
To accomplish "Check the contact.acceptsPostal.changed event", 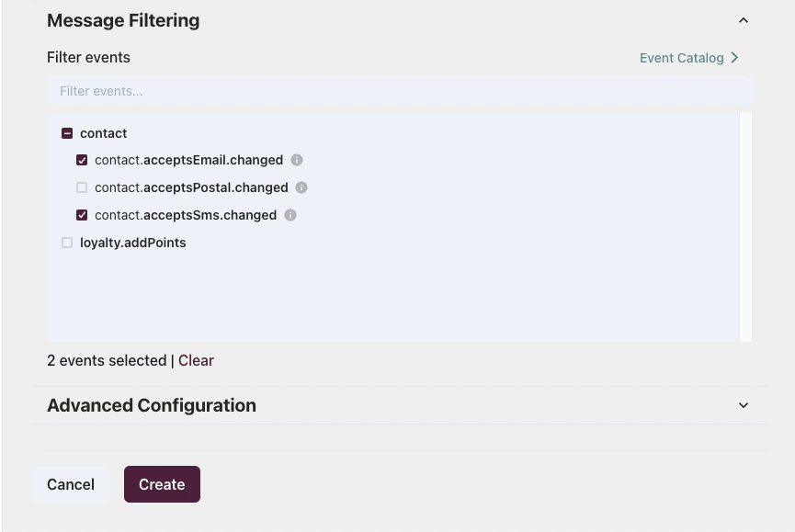I will (x=82, y=187).
